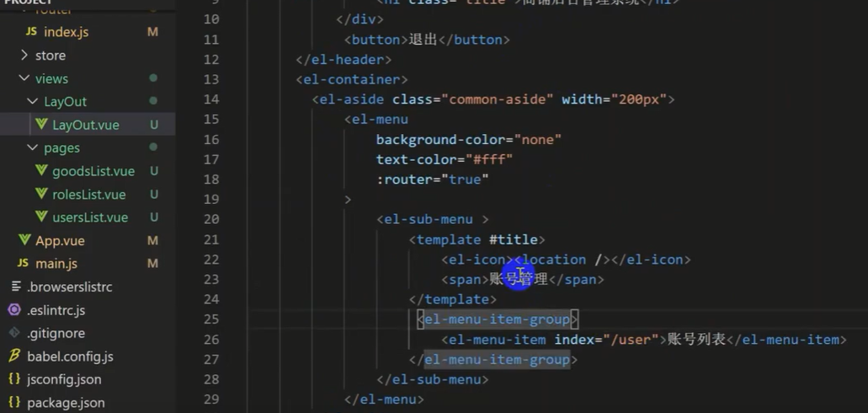Click the Vue icon beside LayOut.vue
The height and width of the screenshot is (413, 868).
coord(41,124)
